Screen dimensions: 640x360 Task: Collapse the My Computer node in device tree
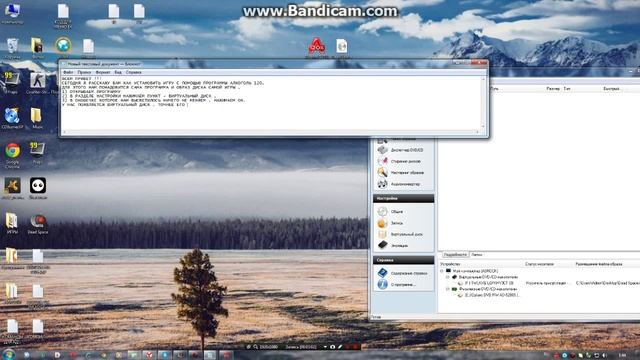(442, 271)
